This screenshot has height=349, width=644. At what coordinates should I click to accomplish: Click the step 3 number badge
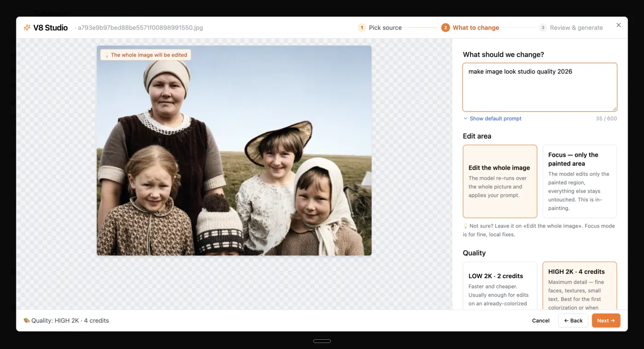(x=543, y=28)
